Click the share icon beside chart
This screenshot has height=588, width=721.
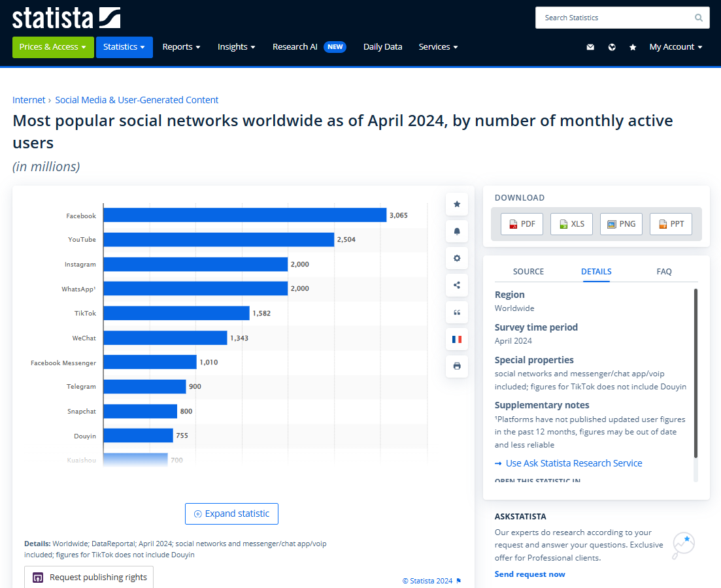(x=456, y=285)
